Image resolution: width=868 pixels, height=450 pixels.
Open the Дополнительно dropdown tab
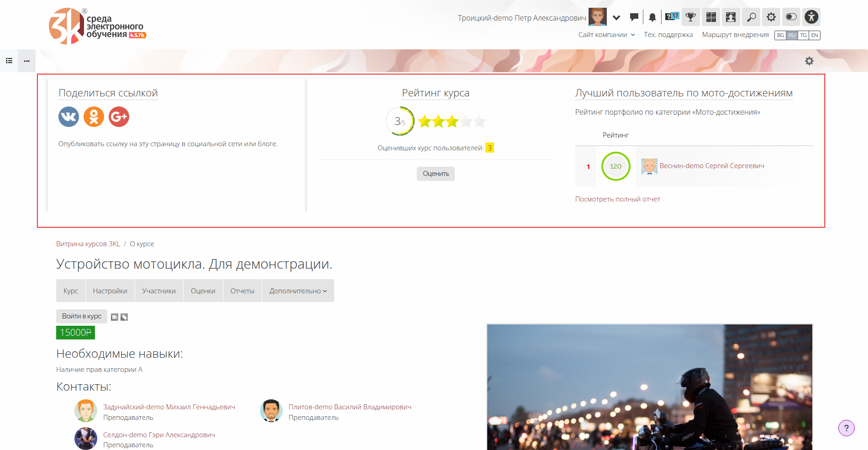click(x=298, y=291)
